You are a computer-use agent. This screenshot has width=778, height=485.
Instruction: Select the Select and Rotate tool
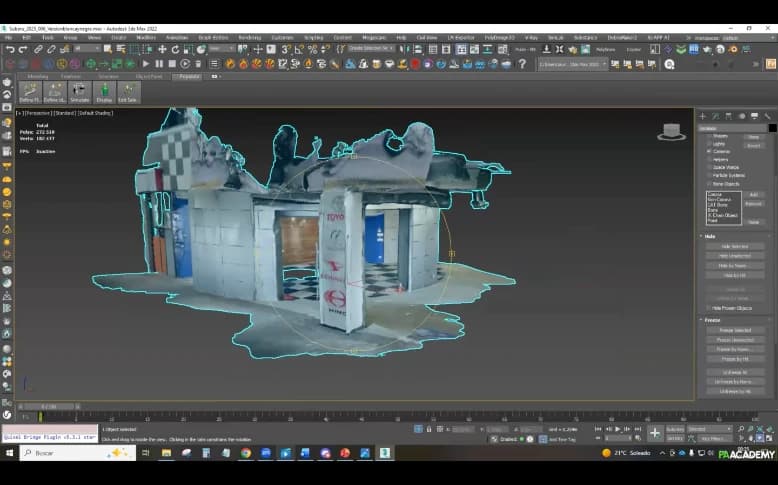175,49
